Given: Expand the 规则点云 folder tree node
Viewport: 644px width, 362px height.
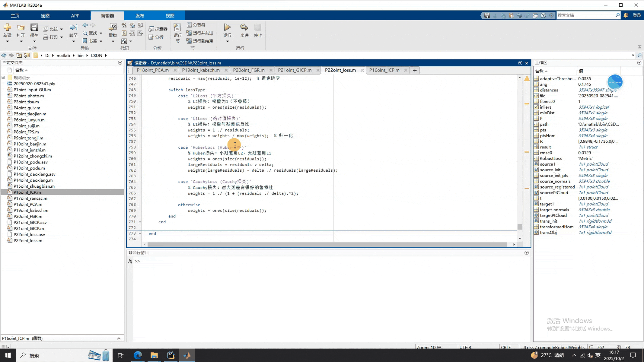Looking at the screenshot, I should (x=3, y=78).
